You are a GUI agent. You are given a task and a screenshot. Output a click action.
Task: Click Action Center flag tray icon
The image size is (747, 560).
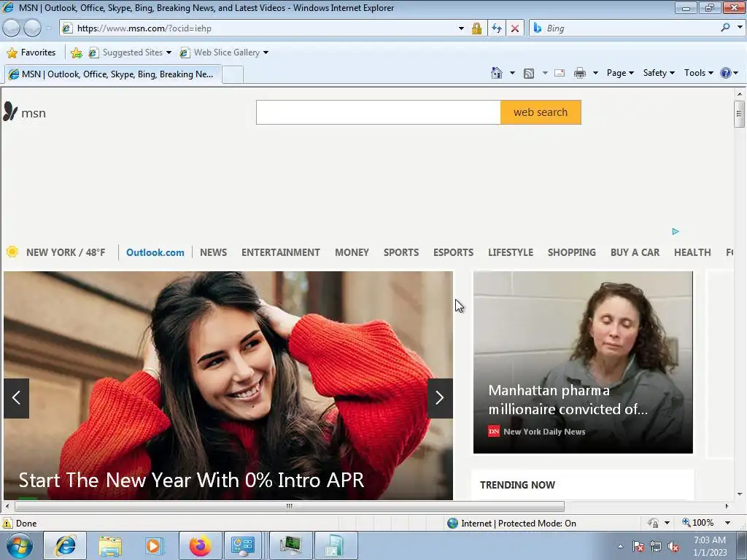638,546
